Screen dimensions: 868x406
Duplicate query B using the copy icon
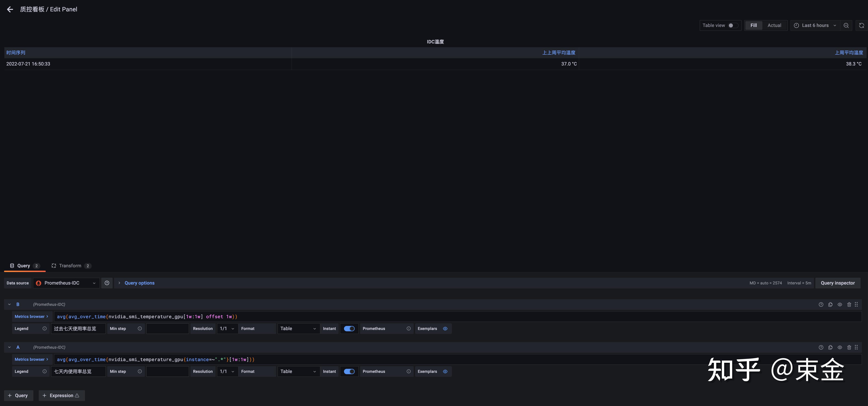[x=830, y=304]
